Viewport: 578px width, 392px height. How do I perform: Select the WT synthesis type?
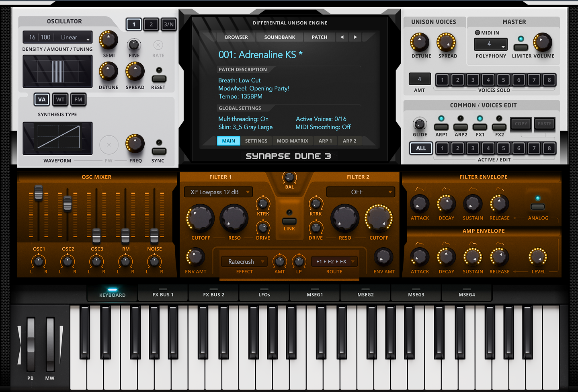point(60,99)
